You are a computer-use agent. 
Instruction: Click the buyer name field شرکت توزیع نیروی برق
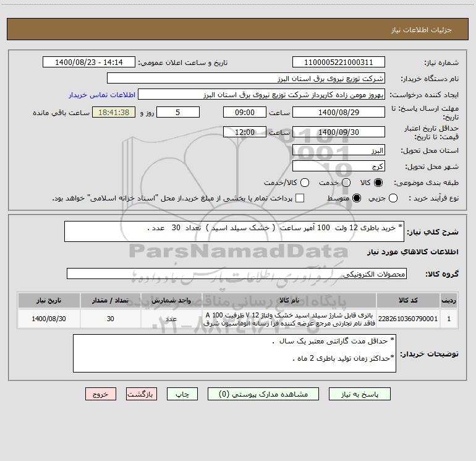(x=246, y=78)
